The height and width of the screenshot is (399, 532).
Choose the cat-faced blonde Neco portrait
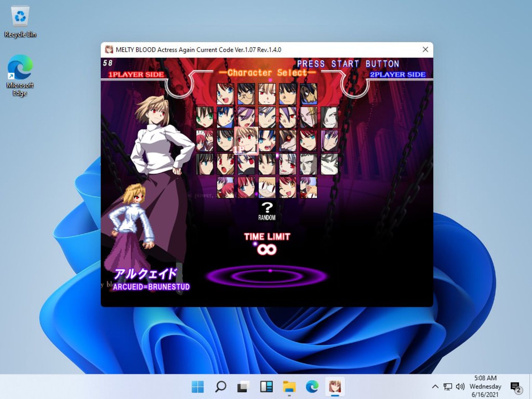267,188
